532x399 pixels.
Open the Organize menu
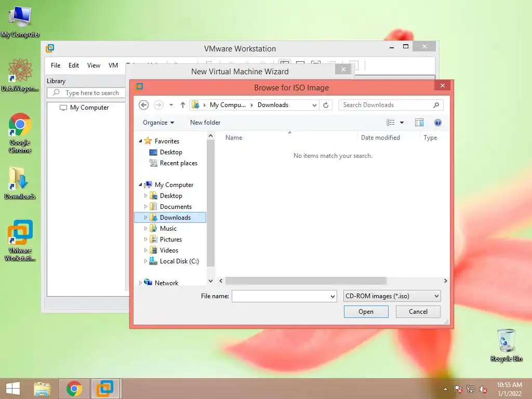[x=158, y=123]
